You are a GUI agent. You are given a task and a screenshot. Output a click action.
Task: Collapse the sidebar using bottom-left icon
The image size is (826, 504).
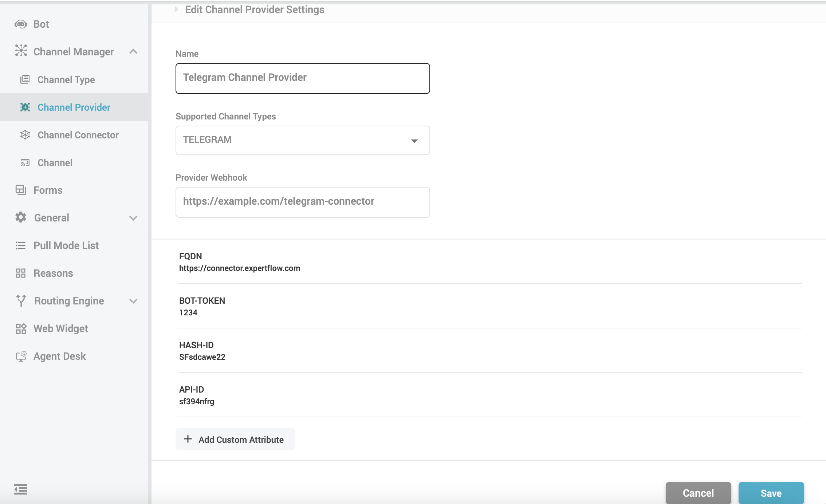[21, 490]
